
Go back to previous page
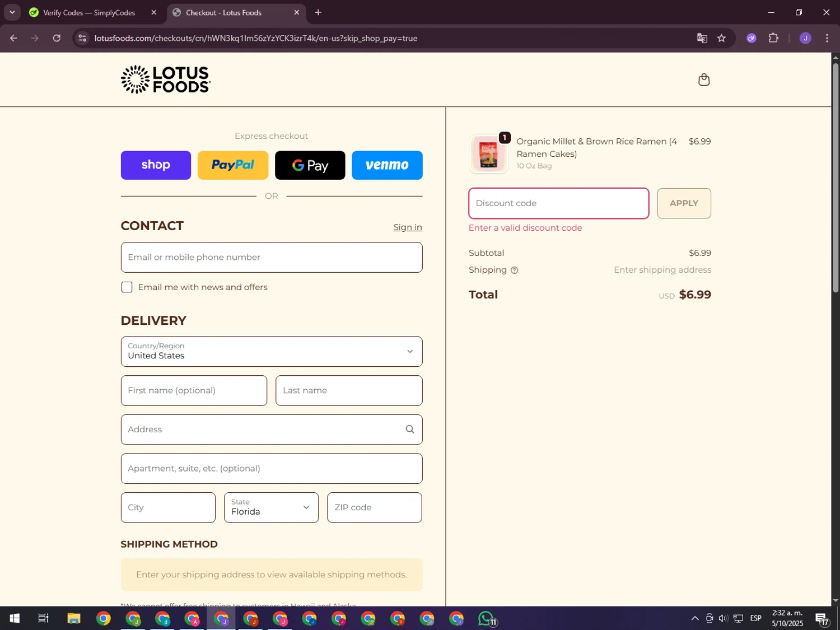[14, 38]
